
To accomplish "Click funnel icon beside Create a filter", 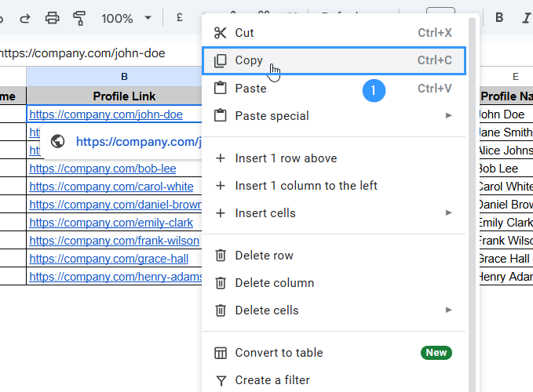I will [221, 381].
